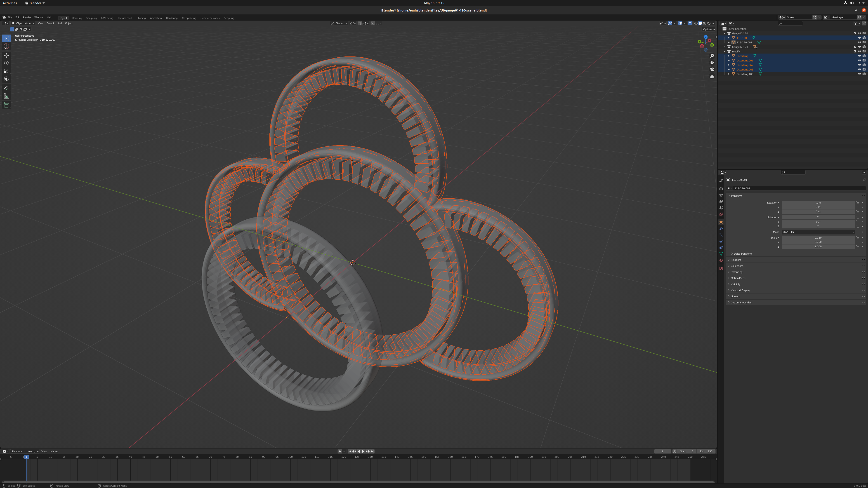868x488 pixels.
Task: Open the World properties tab
Action: [x=721, y=214]
